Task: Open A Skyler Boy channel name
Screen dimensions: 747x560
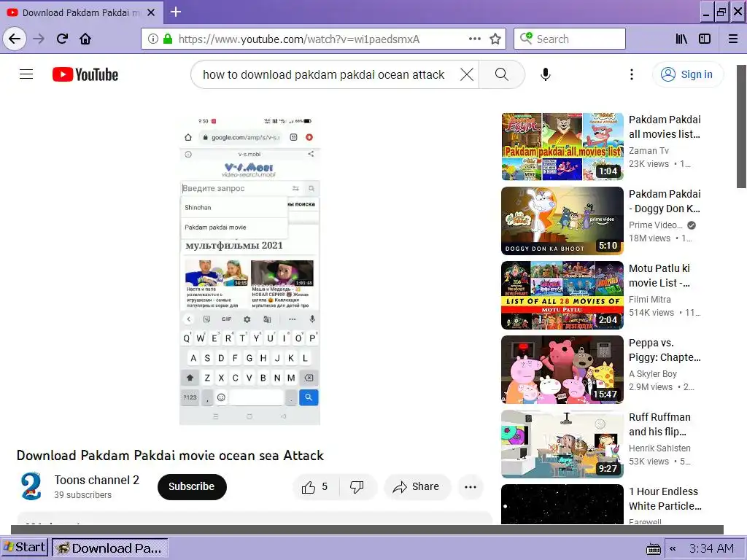Action: click(x=653, y=374)
